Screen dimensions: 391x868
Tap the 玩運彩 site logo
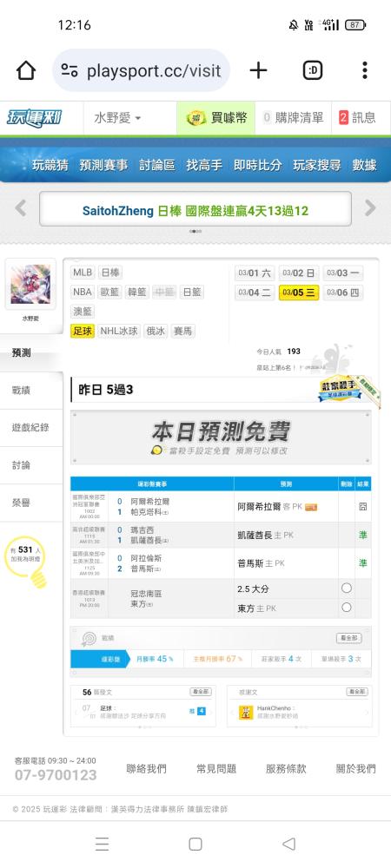point(35,117)
